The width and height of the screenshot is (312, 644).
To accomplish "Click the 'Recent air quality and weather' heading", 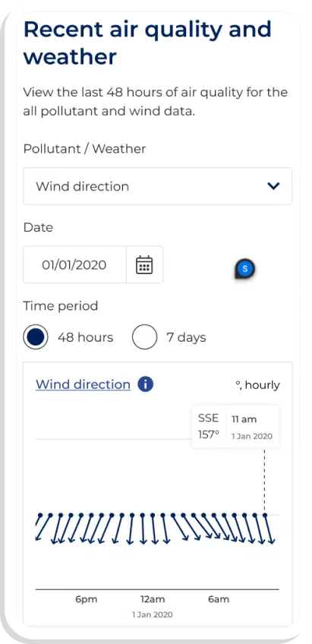I will tap(147, 43).
